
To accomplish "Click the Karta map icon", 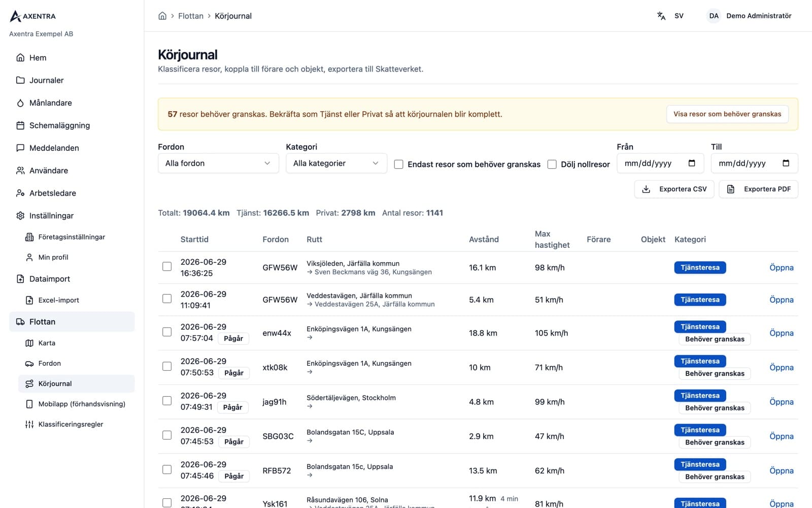I will coord(29,343).
